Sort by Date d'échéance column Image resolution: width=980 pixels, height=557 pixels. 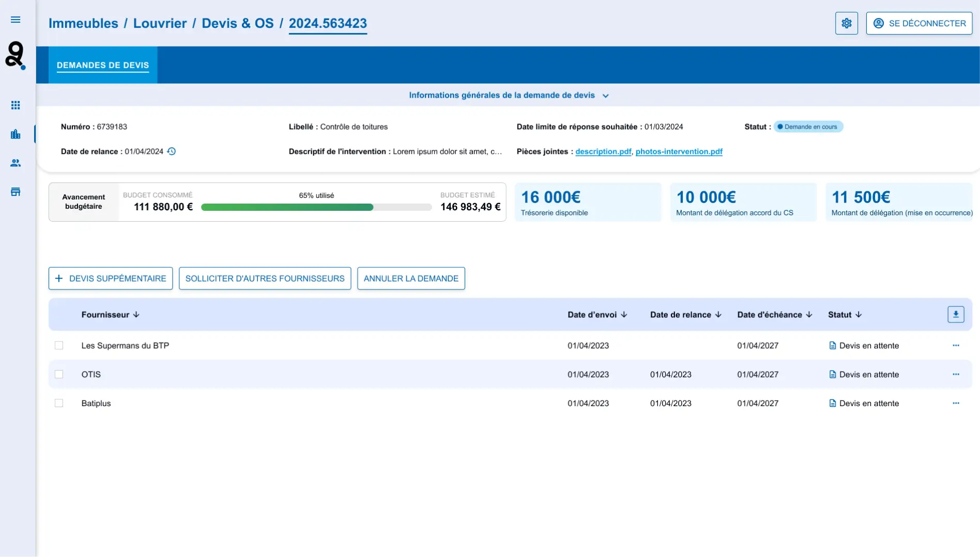pyautogui.click(x=775, y=315)
